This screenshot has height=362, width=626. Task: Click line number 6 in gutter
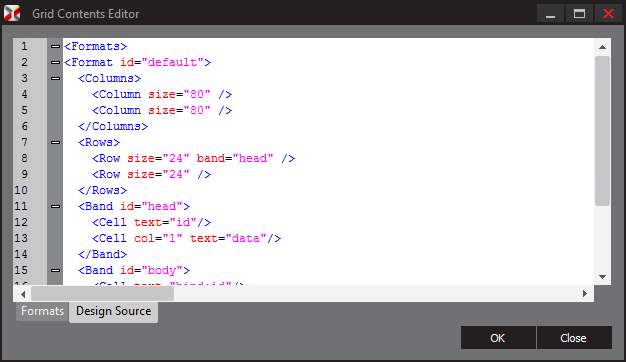point(24,126)
